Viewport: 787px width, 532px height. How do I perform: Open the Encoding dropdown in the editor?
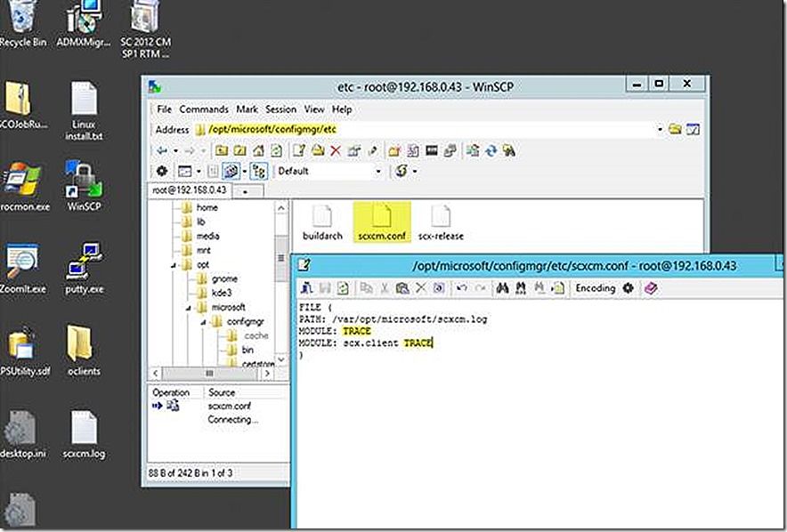click(x=596, y=288)
